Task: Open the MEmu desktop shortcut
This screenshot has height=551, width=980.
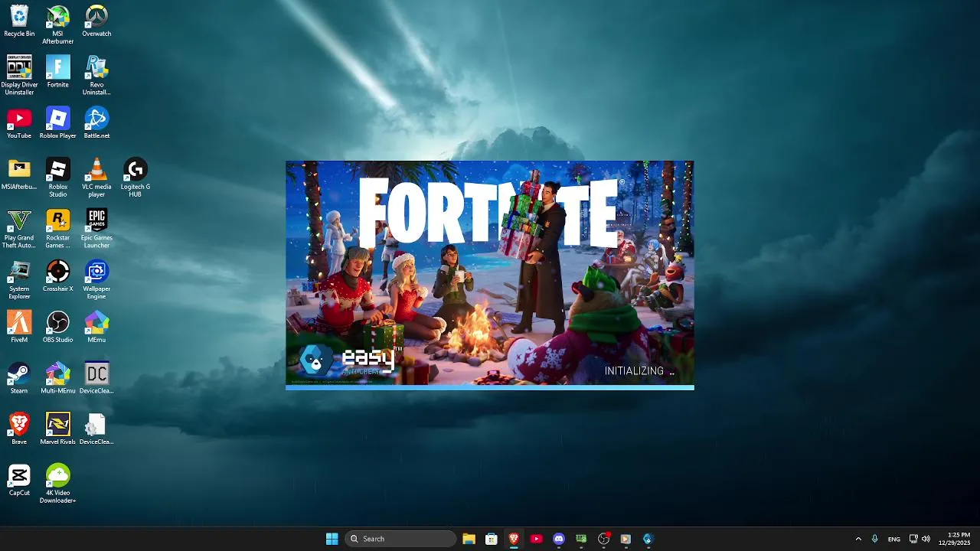Action: 96,327
